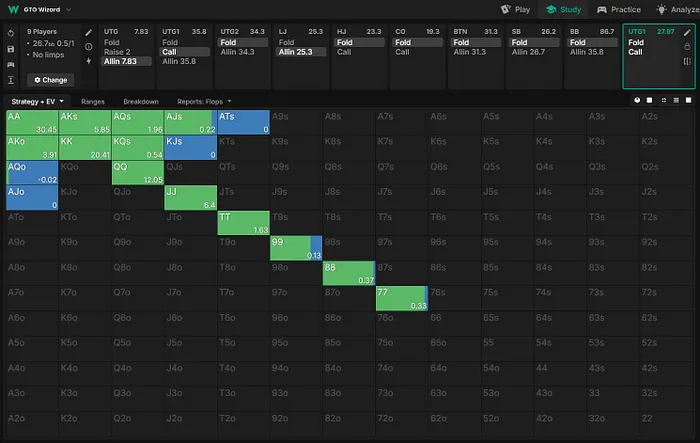
Task: Open the Practice section in top navigation
Action: pos(619,9)
